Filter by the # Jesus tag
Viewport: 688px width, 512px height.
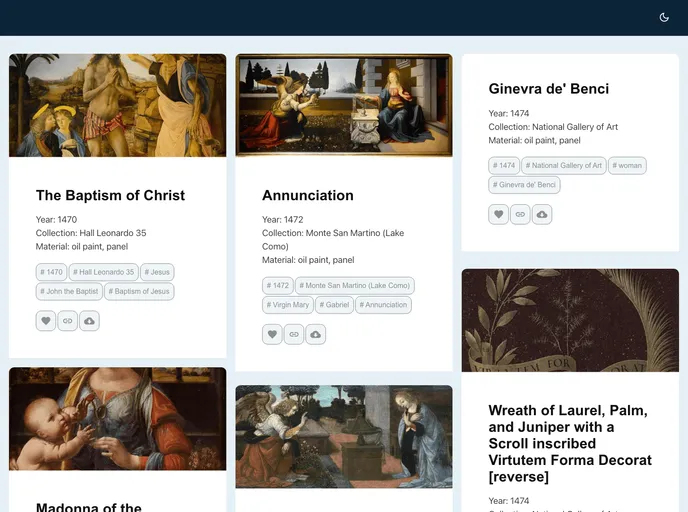click(157, 272)
